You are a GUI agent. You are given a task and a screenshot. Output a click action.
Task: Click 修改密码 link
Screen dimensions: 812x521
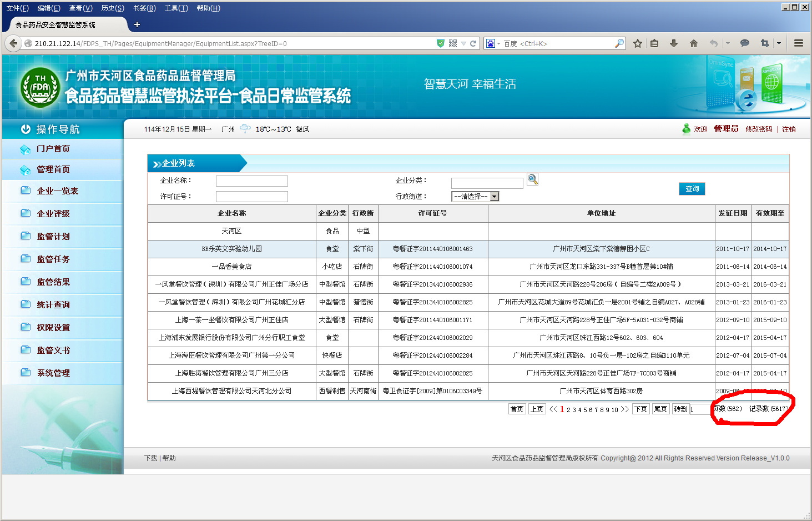point(759,129)
